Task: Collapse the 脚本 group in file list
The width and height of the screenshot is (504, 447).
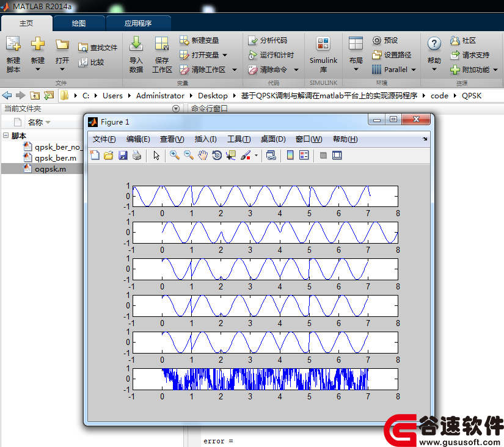Action: (5, 136)
